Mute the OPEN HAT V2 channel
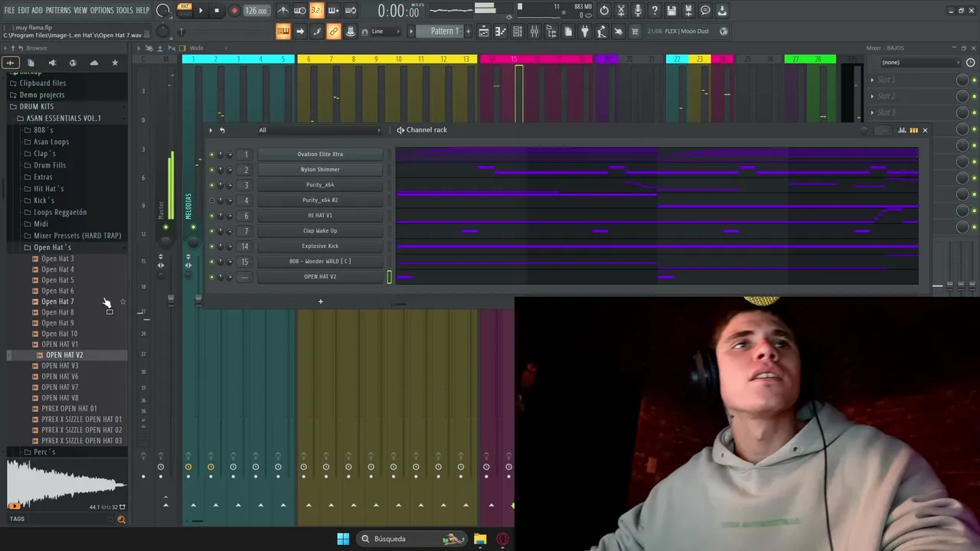Screen dimensions: 980x551 (x=212, y=277)
